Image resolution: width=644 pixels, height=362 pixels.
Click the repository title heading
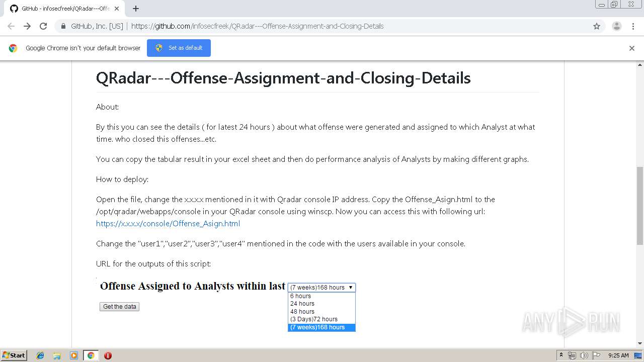283,78
